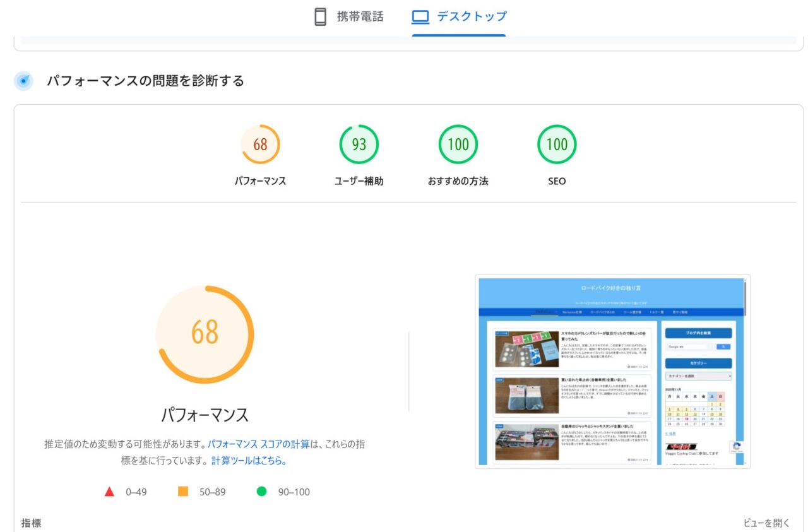This screenshot has width=808, height=532.
Task: Click the orange square legend marker
Action: (183, 492)
